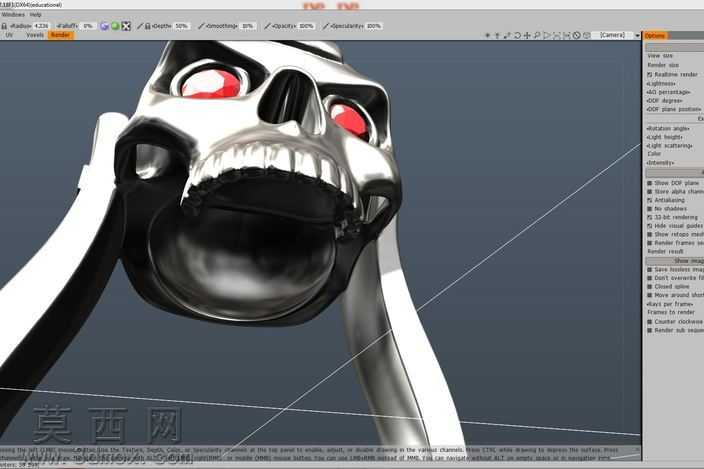Enable the Save lossless images checkbox

coord(649,269)
